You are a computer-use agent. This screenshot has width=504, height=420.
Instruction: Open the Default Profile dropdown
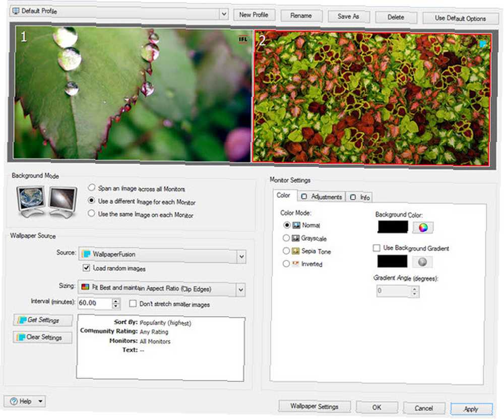[x=224, y=14]
